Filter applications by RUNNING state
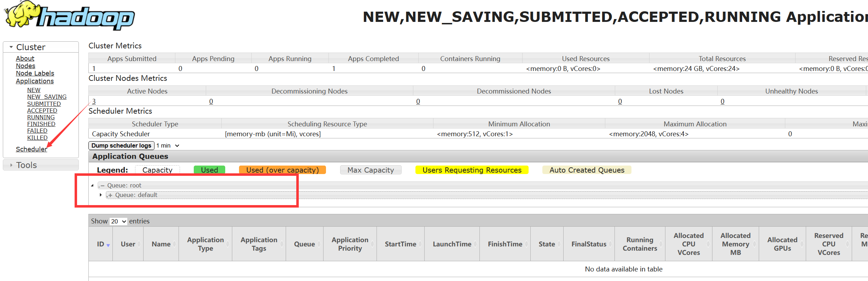Screen dimensions: 868x281 click(41, 117)
